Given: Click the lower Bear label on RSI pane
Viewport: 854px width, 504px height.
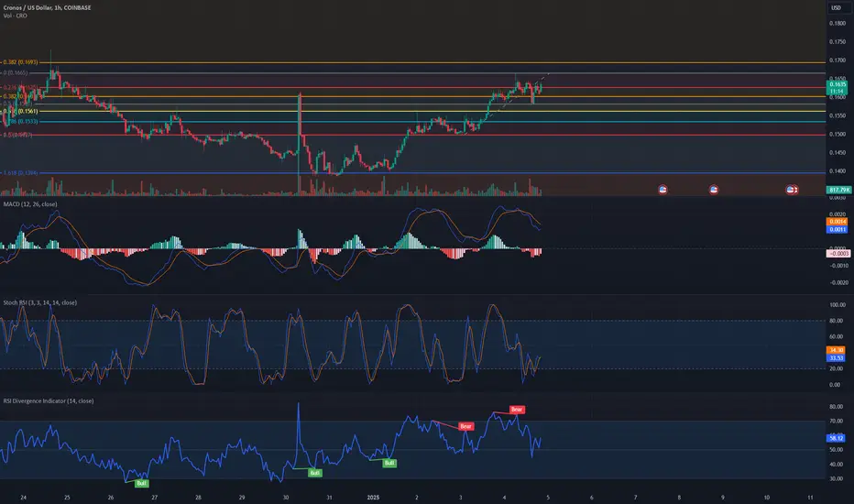Looking at the screenshot, I should point(465,426).
